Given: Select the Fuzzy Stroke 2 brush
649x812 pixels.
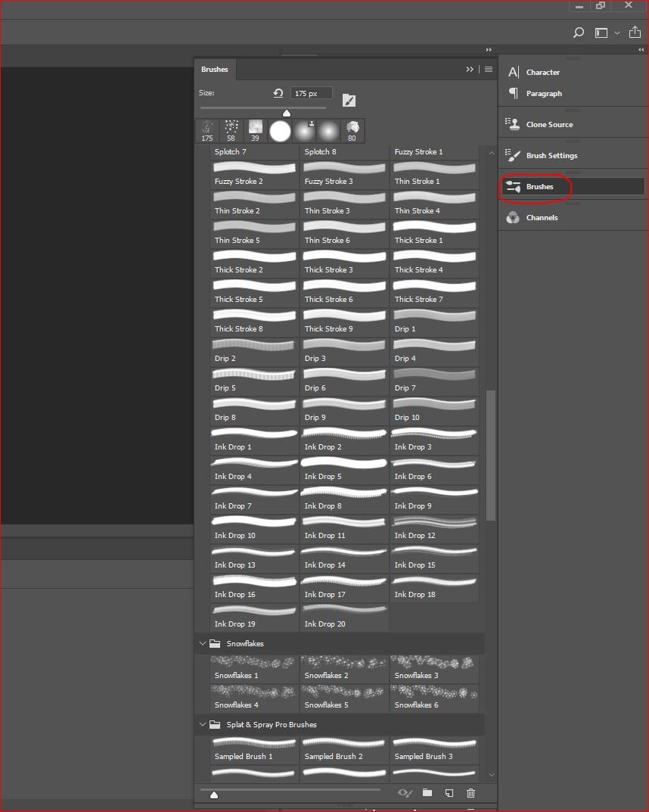Looking at the screenshot, I should [x=255, y=175].
